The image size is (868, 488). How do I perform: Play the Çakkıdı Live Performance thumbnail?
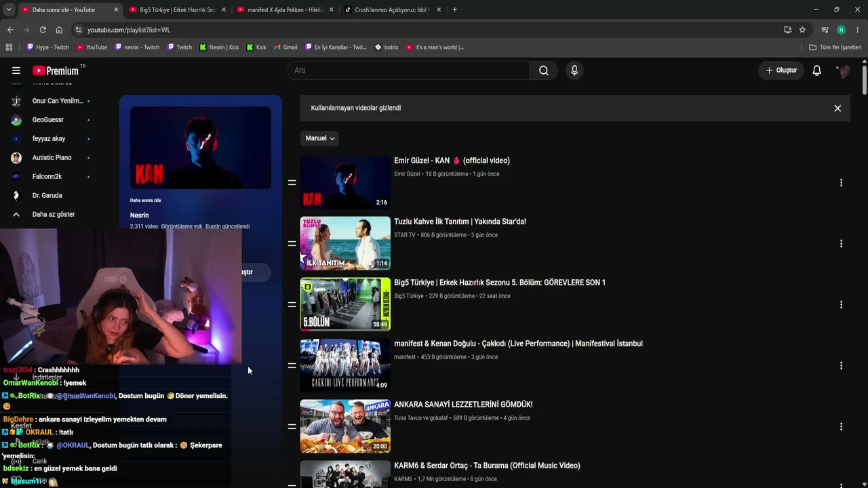pyautogui.click(x=345, y=365)
